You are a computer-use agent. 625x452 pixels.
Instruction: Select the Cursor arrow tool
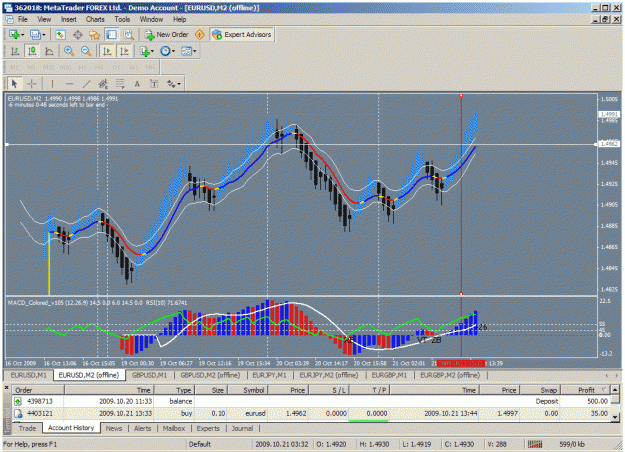15,84
